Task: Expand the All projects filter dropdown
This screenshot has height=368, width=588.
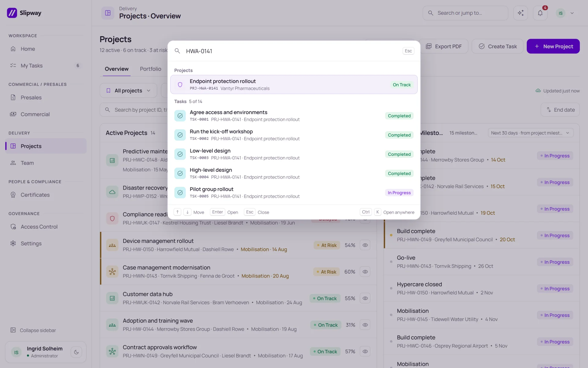Action: pyautogui.click(x=128, y=90)
